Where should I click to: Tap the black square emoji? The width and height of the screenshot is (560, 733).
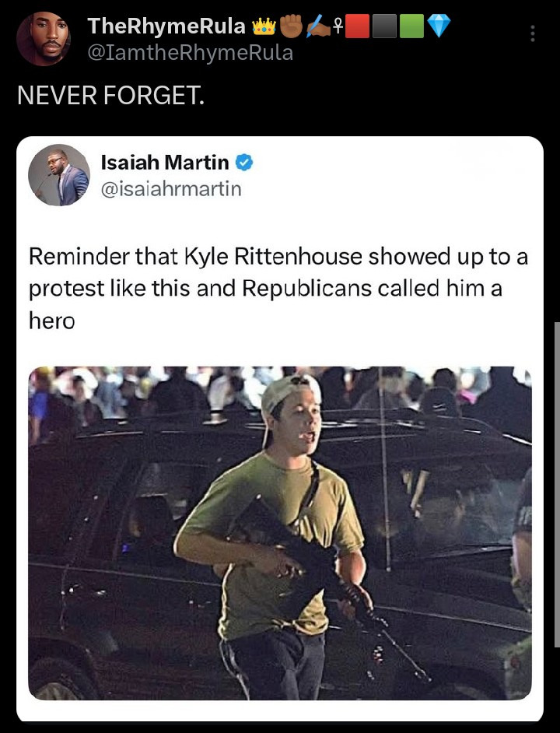tap(385, 26)
